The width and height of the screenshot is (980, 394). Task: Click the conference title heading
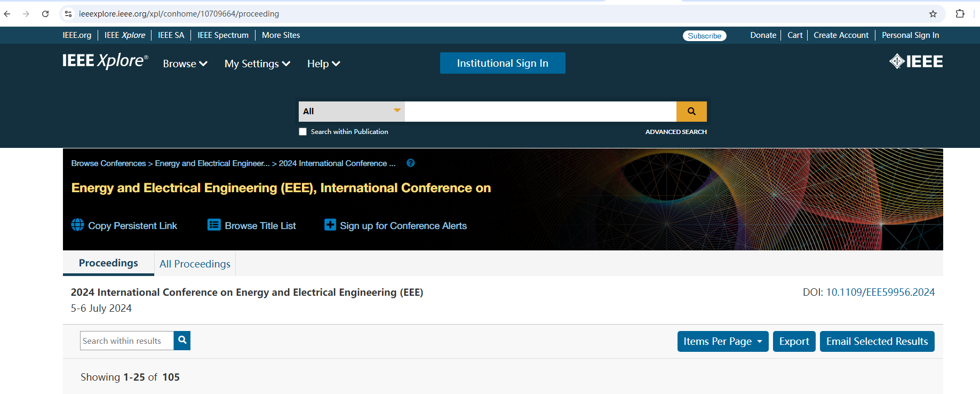(281, 188)
